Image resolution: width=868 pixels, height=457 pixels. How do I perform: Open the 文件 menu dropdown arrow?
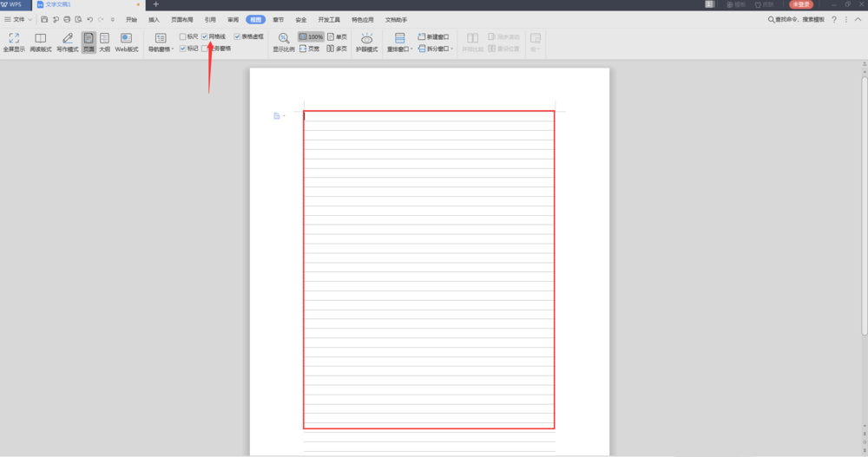30,19
